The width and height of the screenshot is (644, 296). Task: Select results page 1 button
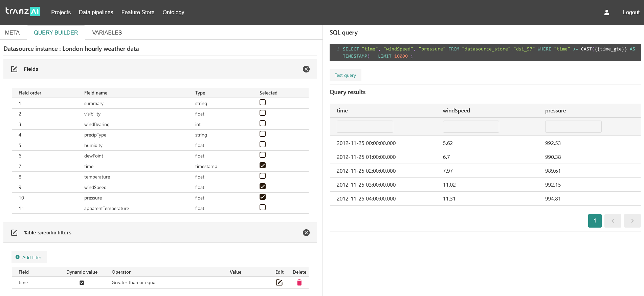595,221
